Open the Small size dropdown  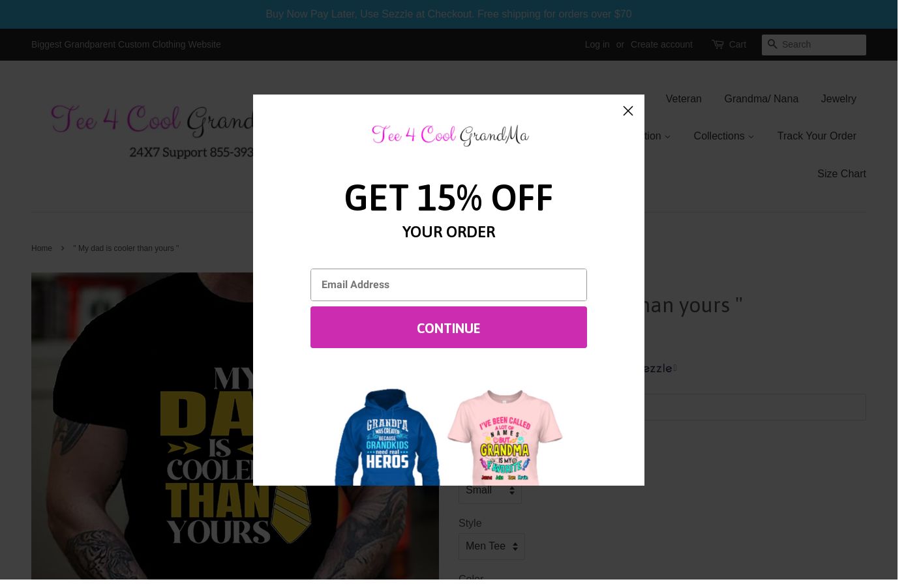tap(490, 490)
